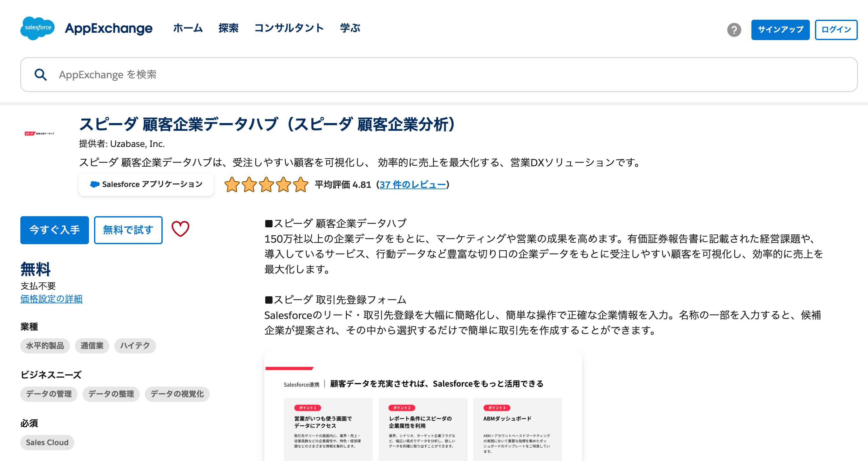Click the 今すぐ入手 button
This screenshot has height=461, width=868.
[55, 230]
